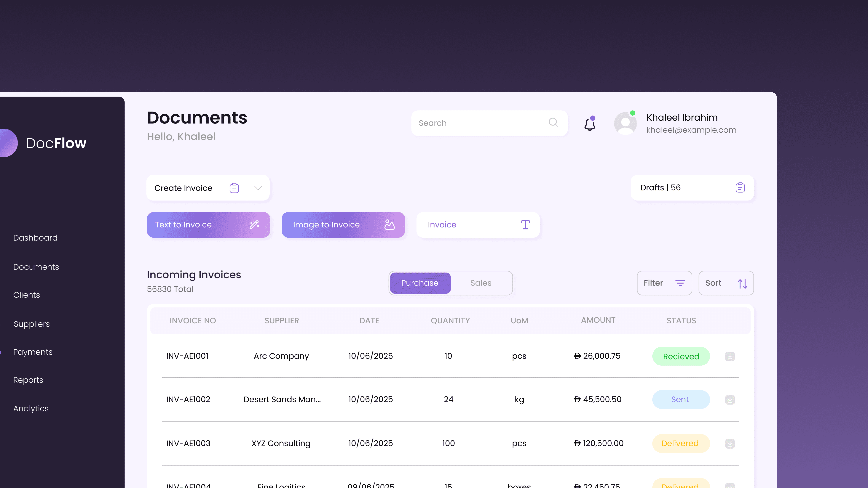The image size is (868, 488).
Task: Switch to Purchase invoices
Action: (x=420, y=283)
